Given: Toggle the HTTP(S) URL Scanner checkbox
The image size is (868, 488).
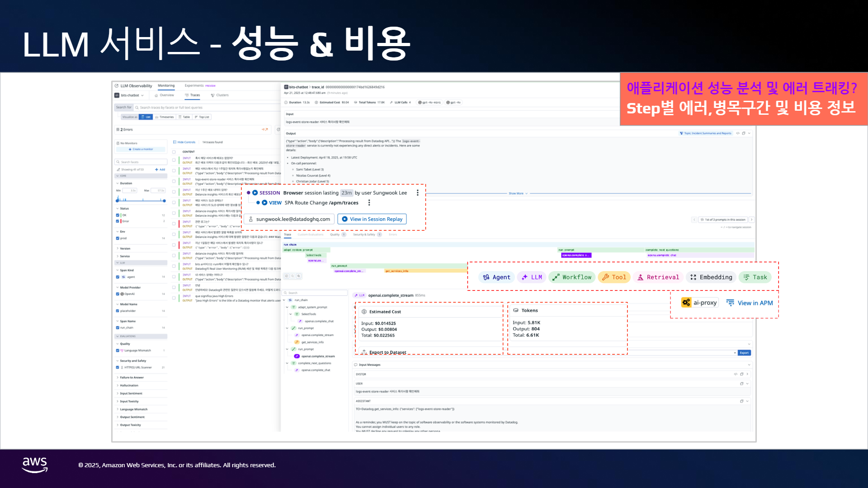Looking at the screenshot, I should (118, 367).
